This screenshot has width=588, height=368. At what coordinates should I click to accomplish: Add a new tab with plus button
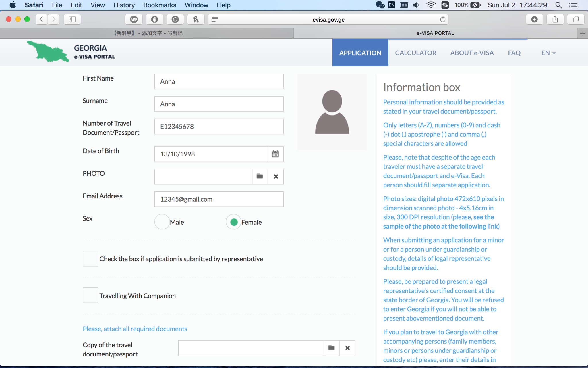[583, 33]
